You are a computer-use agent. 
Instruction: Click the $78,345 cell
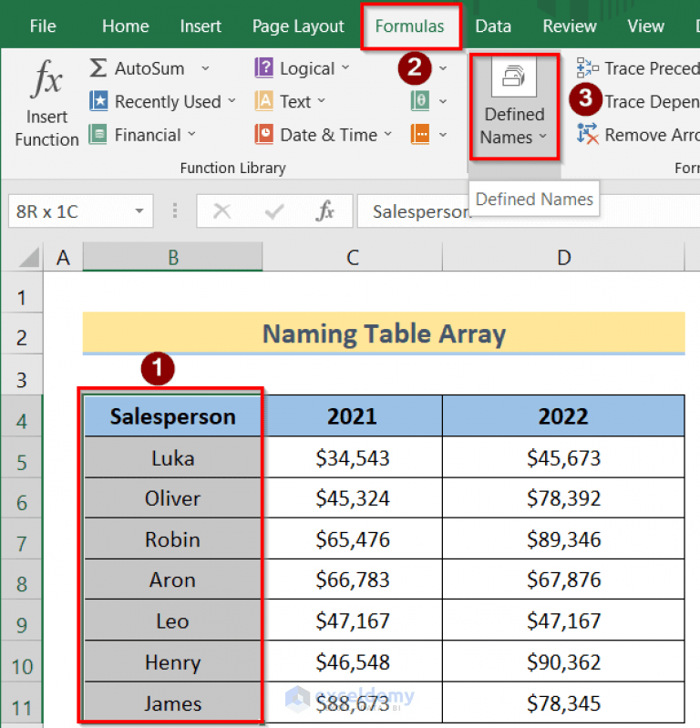point(563,702)
